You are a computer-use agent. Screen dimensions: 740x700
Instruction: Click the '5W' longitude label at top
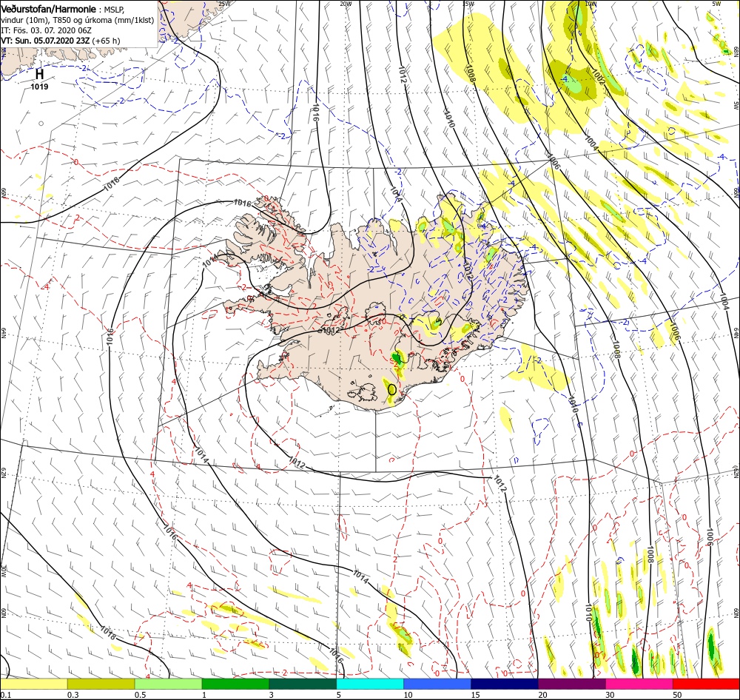pos(716,3)
